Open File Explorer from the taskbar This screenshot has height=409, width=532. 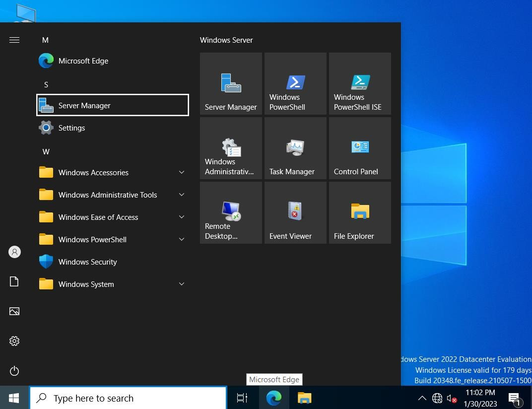(x=304, y=398)
